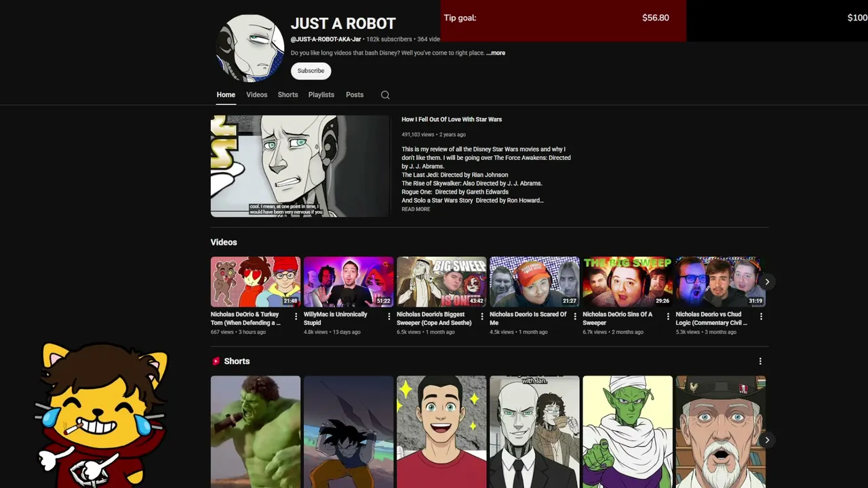Click the 6.5k views • 1 month ago text
The height and width of the screenshot is (488, 868).
(425, 332)
